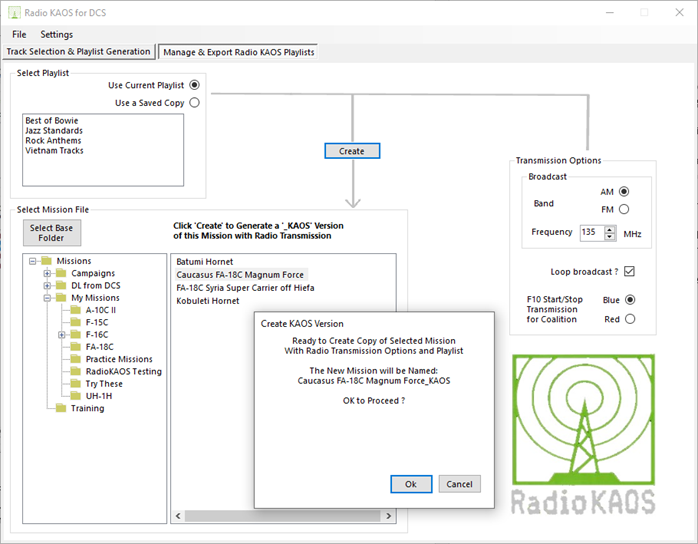The image size is (698, 544).
Task: Collapse the Missions root folder
Action: [x=32, y=261]
